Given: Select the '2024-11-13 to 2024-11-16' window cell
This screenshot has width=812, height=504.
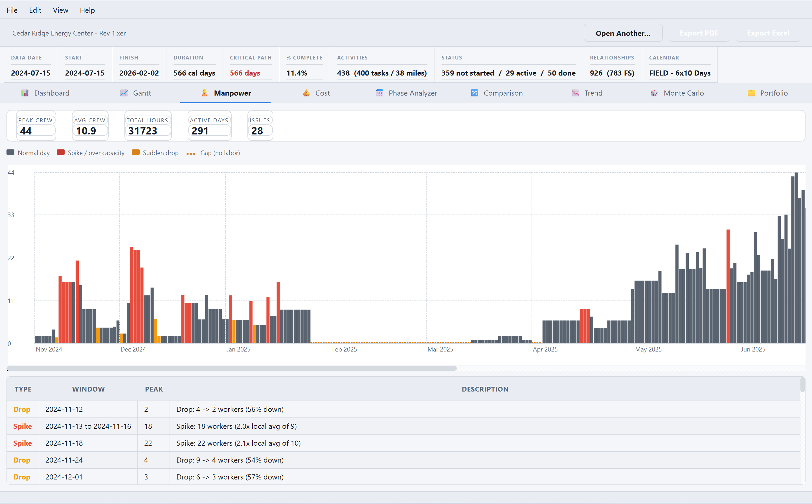Looking at the screenshot, I should pyautogui.click(x=88, y=426).
